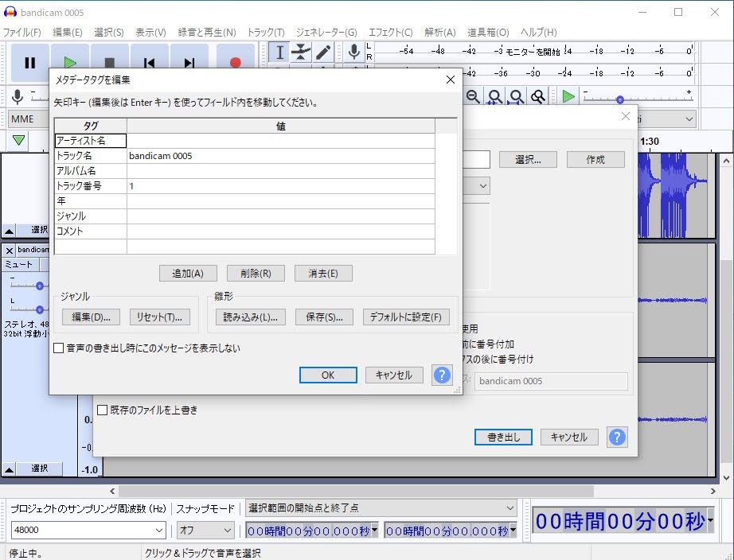The width and height of the screenshot is (734, 560).
Task: Click the Skip to End transport button
Action: pyautogui.click(x=189, y=63)
